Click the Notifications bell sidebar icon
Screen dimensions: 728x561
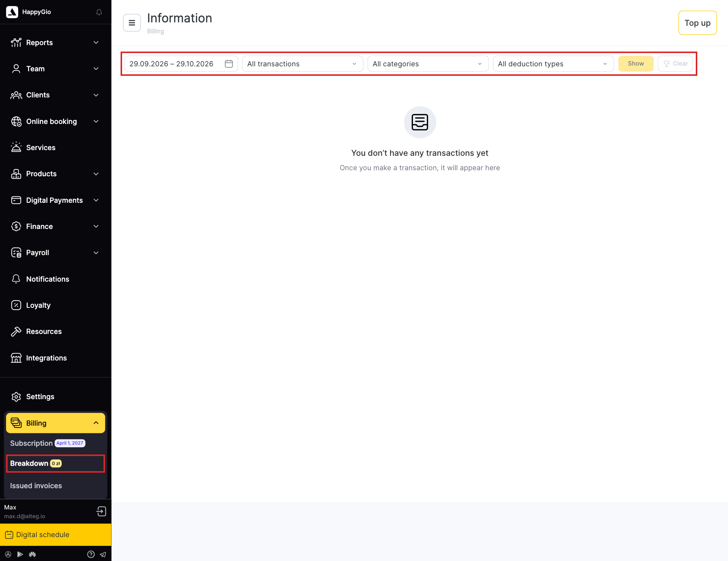(x=16, y=279)
